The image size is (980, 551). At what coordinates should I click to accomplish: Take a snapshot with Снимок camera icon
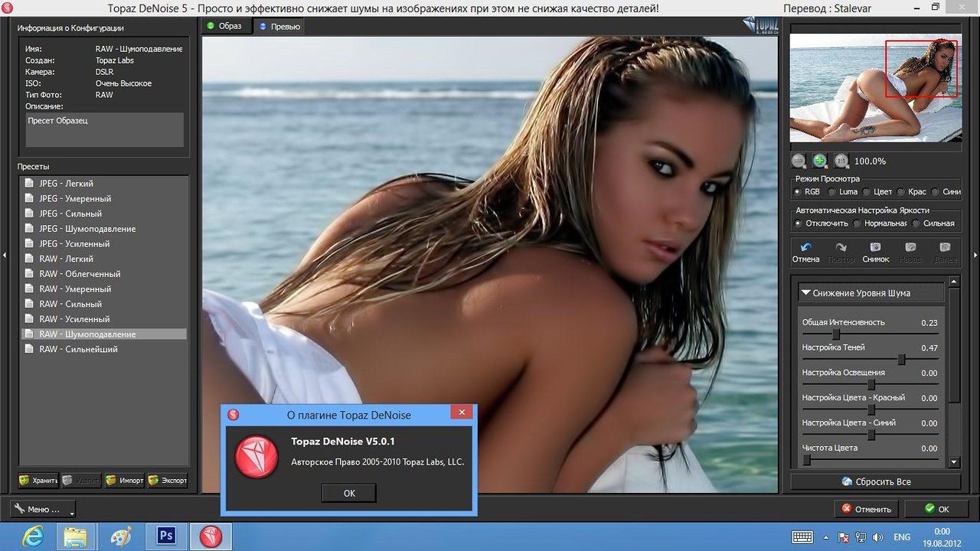pyautogui.click(x=875, y=247)
